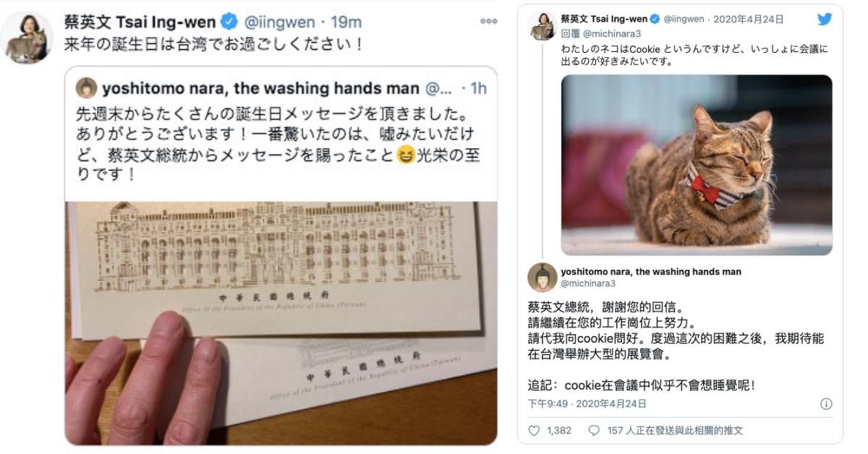Click yoshitomo nara's small avatar in the quoted tweet
Screen dimensions: 868x454
[x=87, y=88]
